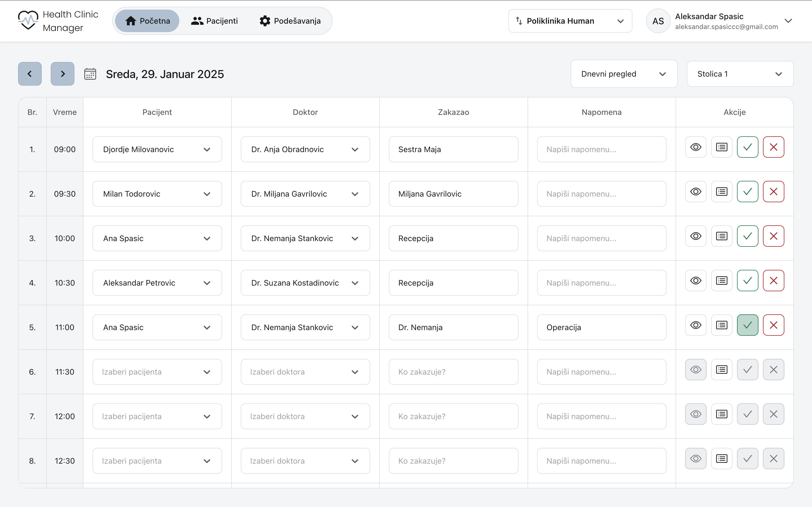Screen dimensions: 812x507
Task: Click the forward arrow to go to next day
Action: (62, 74)
